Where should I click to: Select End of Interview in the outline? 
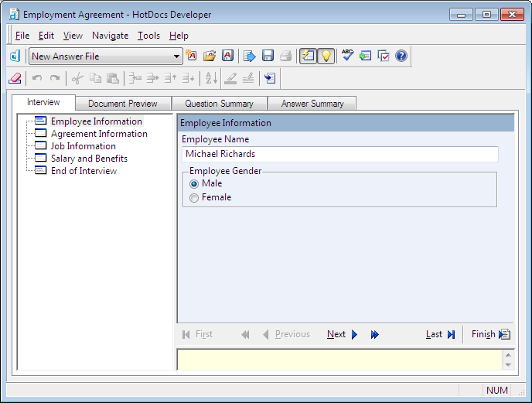tap(84, 171)
